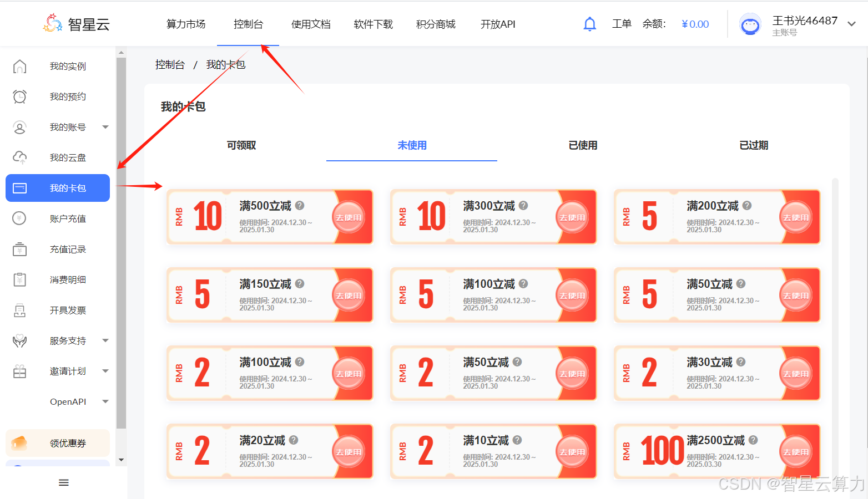Viewport: 868px width, 499px height.
Task: Open the notification bell icon
Action: click(x=590, y=24)
